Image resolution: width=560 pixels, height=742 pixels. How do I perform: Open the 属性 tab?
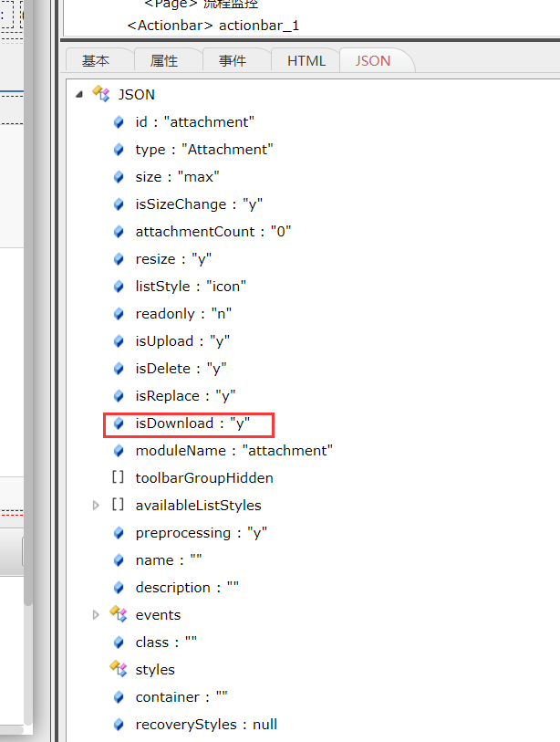point(164,60)
